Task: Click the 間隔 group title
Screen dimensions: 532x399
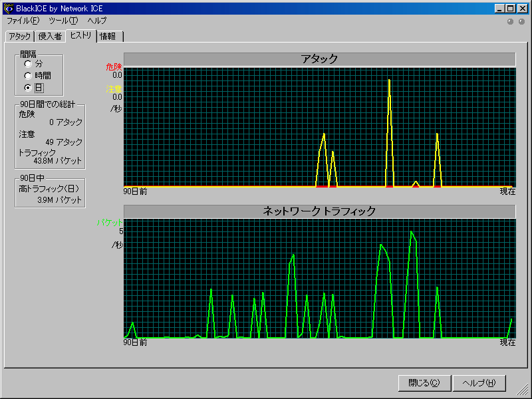Action: coord(28,55)
